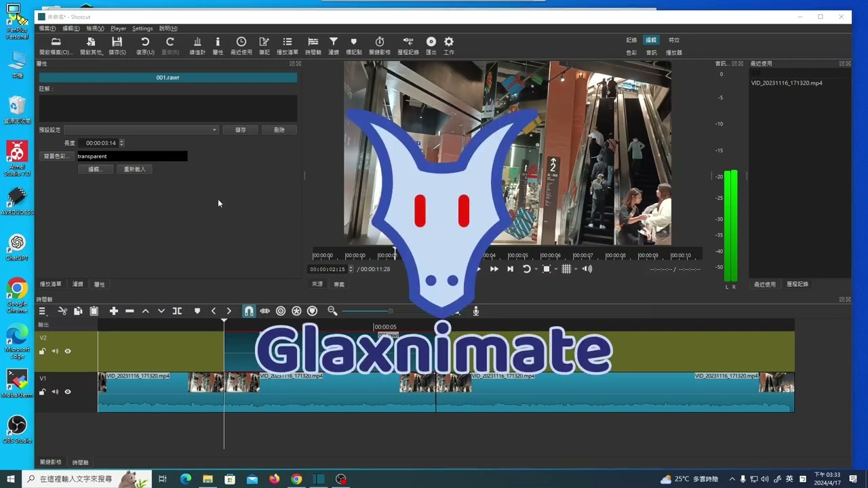The width and height of the screenshot is (868, 488).
Task: Toggle the timeline snap magnet button
Action: tap(249, 311)
